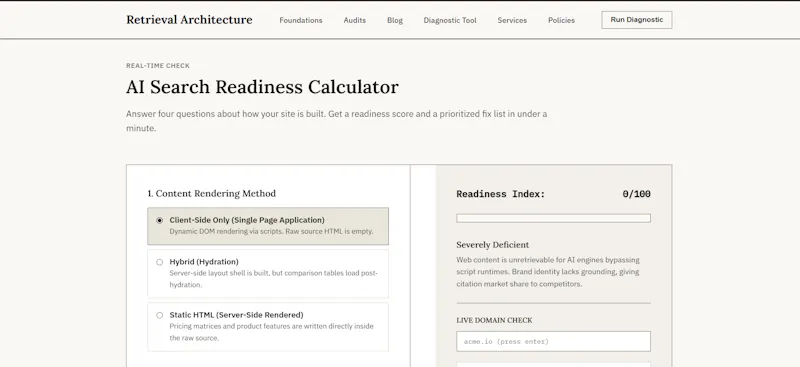
Task: Click the 'REAL-TIME CHECK' label
Action: point(158,66)
